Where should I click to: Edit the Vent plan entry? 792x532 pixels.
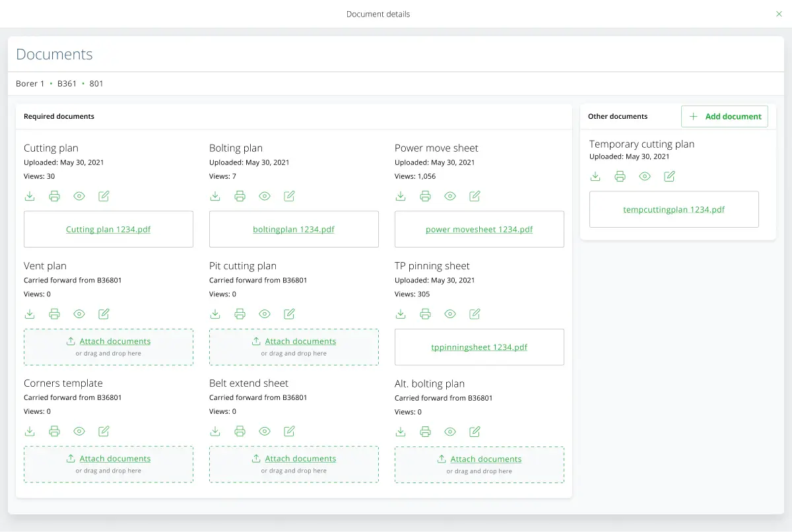pos(104,314)
